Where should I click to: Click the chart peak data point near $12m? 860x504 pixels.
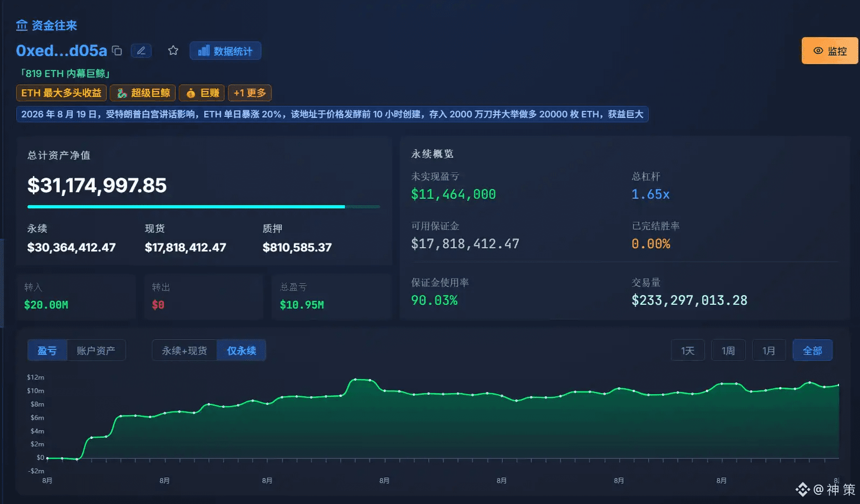point(356,380)
